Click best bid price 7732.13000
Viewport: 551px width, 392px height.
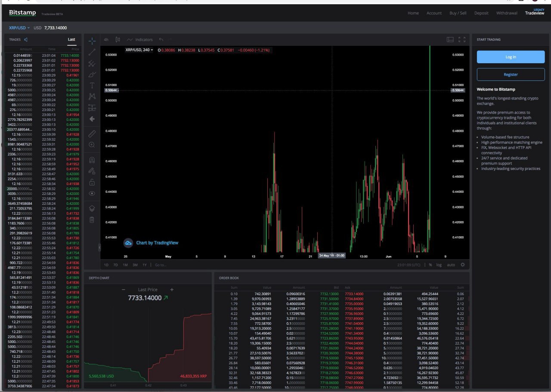[x=329, y=294]
